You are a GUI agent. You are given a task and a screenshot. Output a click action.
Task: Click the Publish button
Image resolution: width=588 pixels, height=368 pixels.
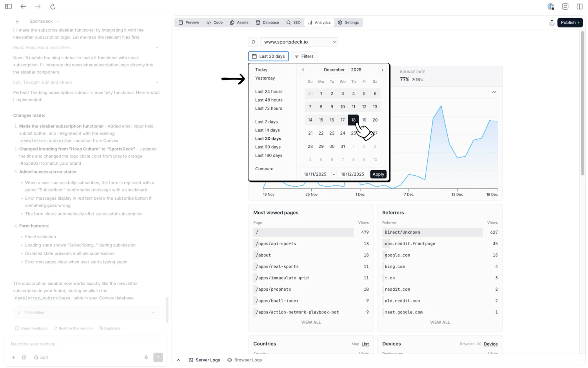click(x=570, y=23)
